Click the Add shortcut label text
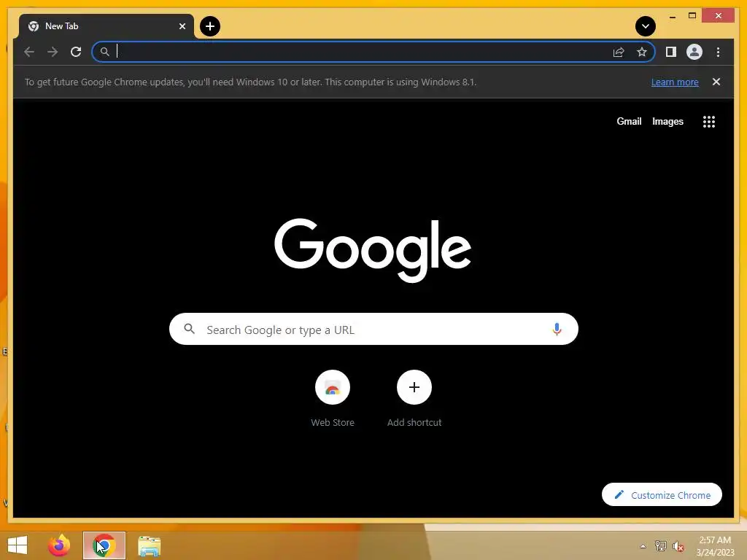This screenshot has width=747, height=560. (x=414, y=422)
